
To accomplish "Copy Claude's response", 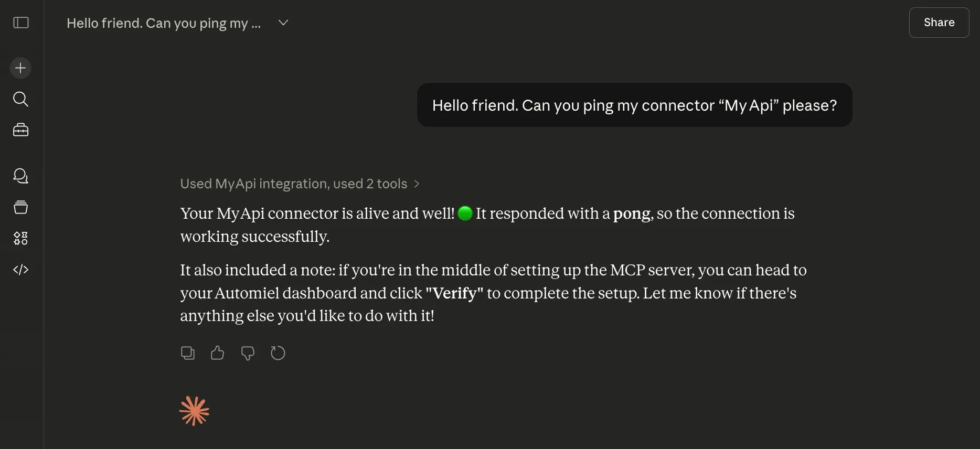I will pyautogui.click(x=187, y=353).
